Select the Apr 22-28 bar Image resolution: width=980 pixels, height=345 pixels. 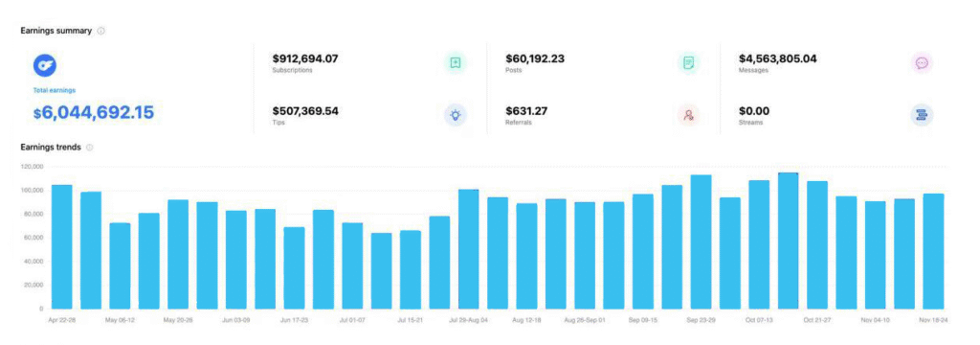pos(62,246)
